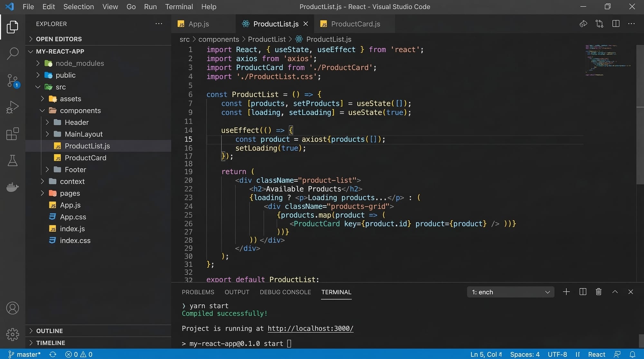Click errors and warnings status indicator
The width and height of the screenshot is (644, 359).
[x=79, y=354]
